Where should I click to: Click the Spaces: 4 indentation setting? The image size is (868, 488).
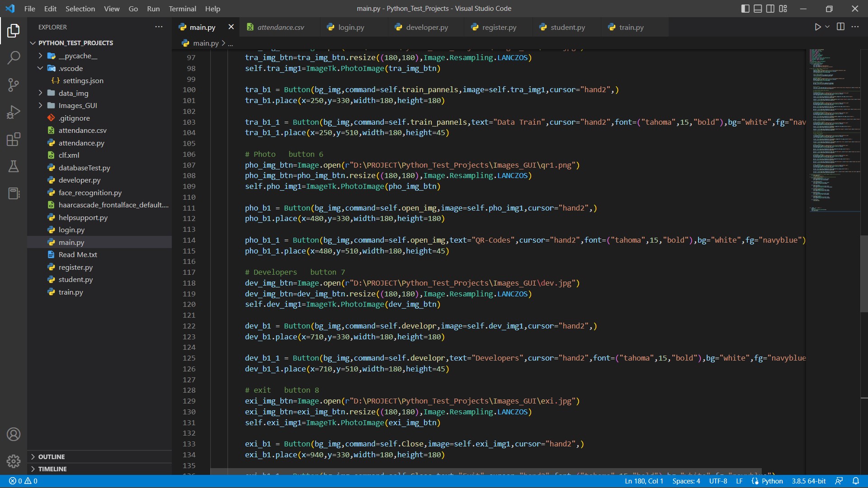(686, 481)
